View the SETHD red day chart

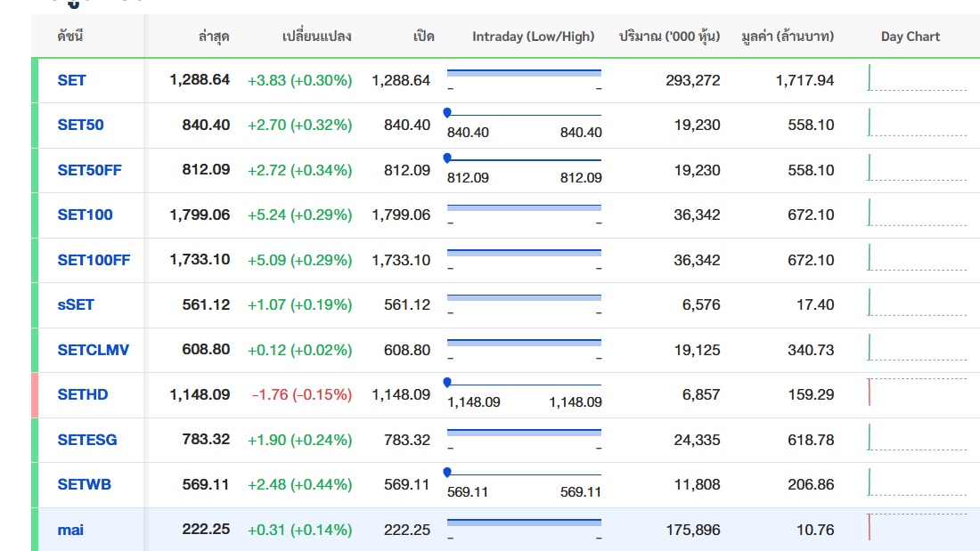coord(917,393)
